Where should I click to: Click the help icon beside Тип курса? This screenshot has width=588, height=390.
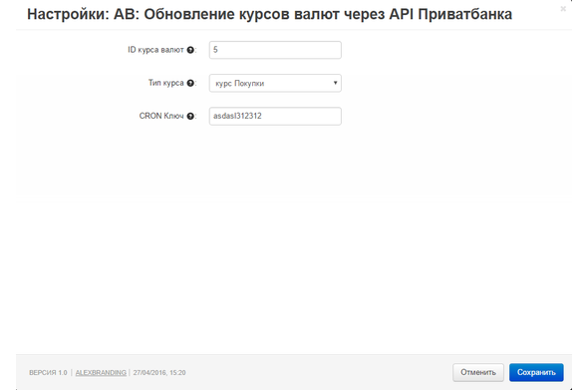pos(190,83)
